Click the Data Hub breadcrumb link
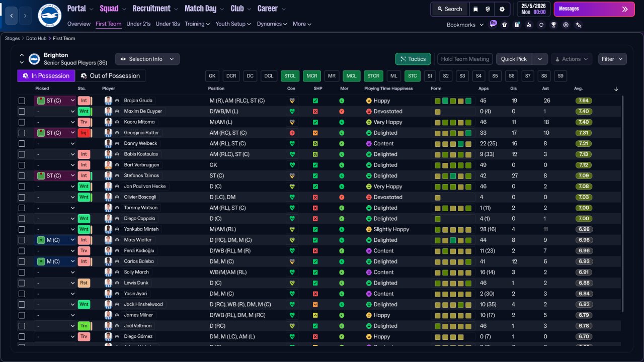 point(36,38)
